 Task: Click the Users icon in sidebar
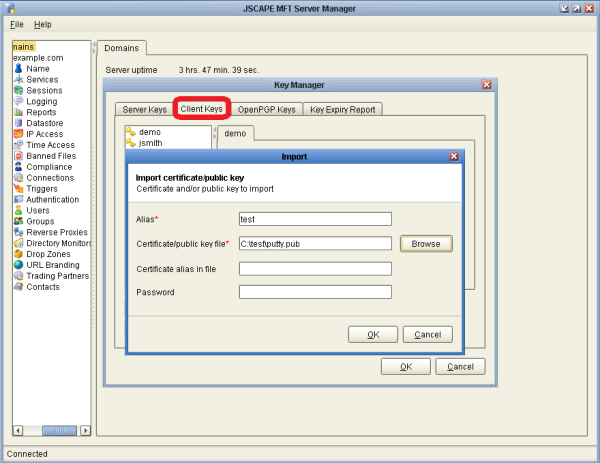[x=18, y=210]
